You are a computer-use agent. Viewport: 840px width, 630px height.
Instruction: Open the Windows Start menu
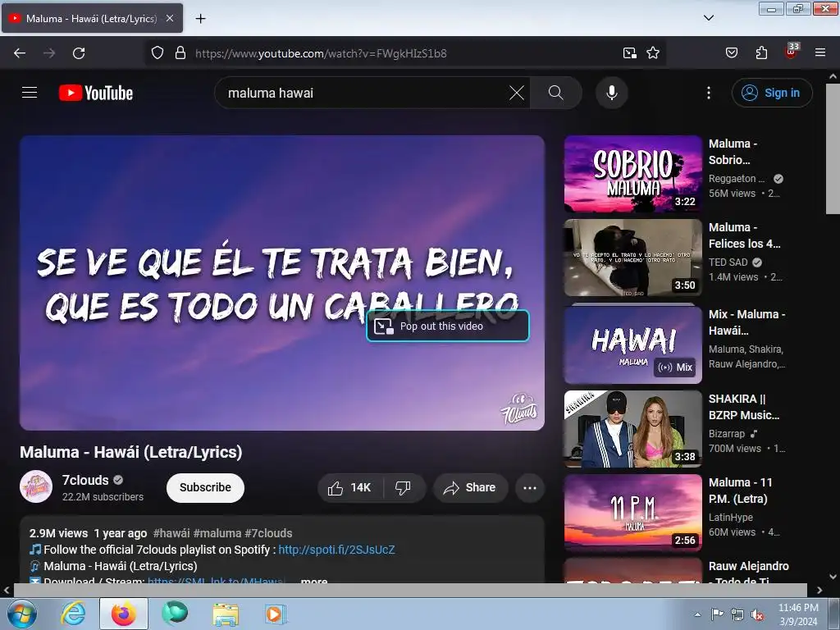tap(21, 614)
